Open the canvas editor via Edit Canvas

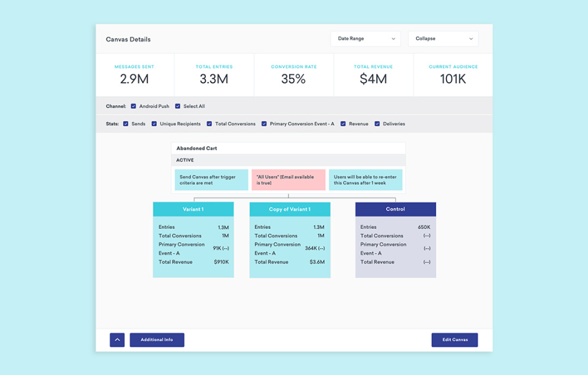454,340
